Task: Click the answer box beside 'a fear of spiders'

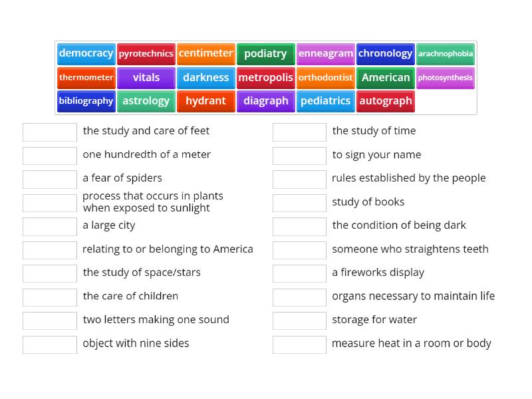Action: coord(49,179)
